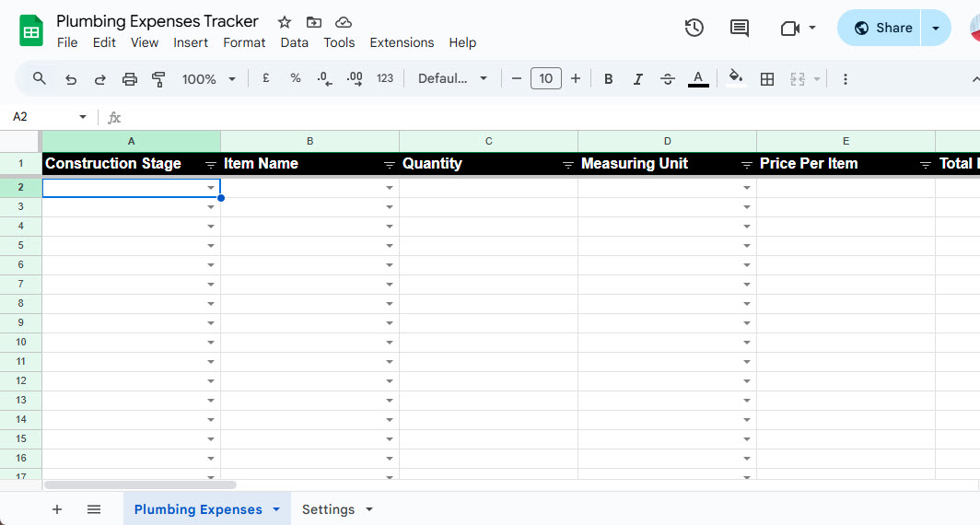Click the font size field

click(545, 79)
